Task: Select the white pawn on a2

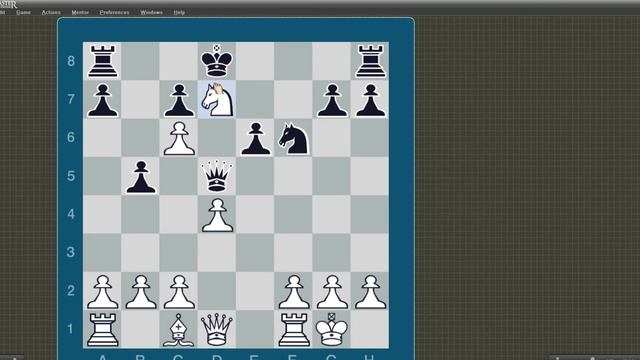Action: click(102, 291)
